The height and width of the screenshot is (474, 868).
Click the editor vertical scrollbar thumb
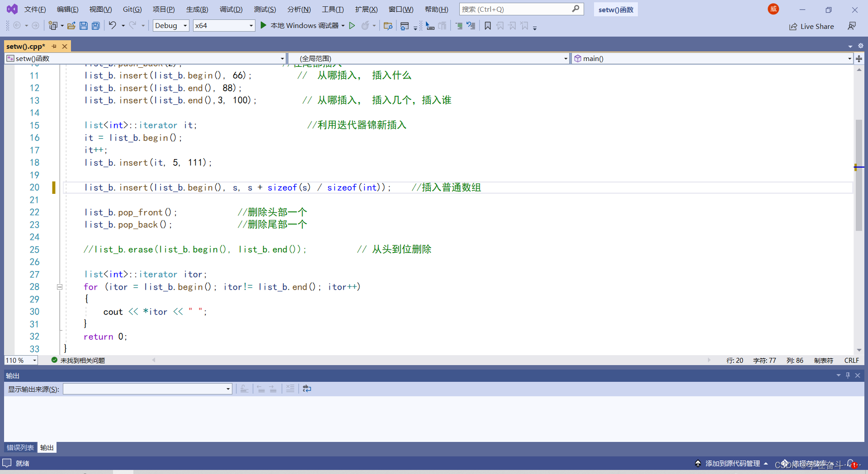[x=859, y=175]
